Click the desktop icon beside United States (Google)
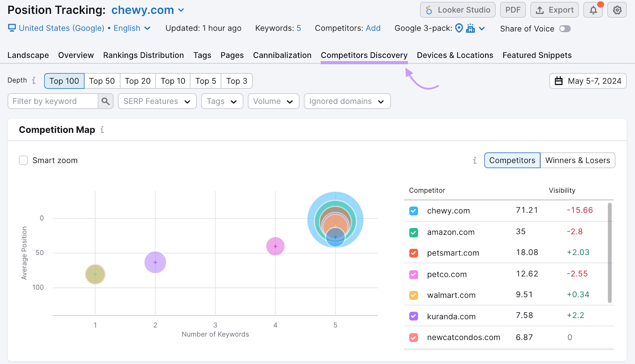This screenshot has width=635, height=364. pos(12,28)
